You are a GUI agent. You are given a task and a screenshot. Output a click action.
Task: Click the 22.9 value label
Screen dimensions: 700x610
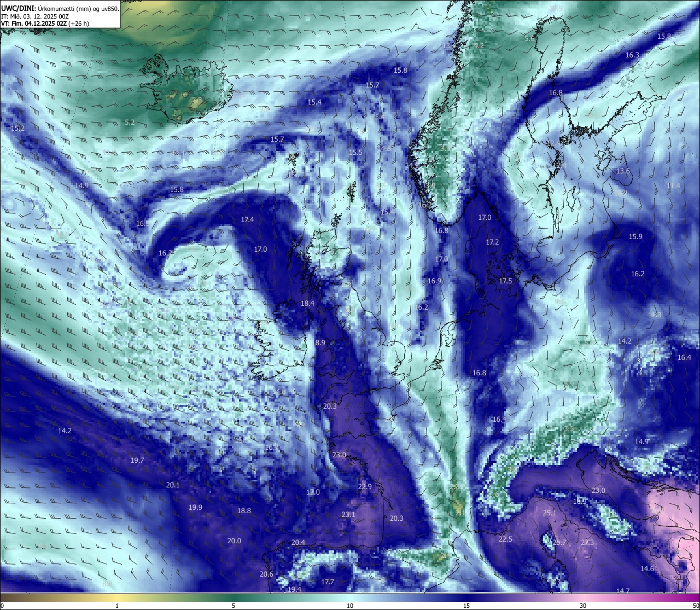pos(365,487)
